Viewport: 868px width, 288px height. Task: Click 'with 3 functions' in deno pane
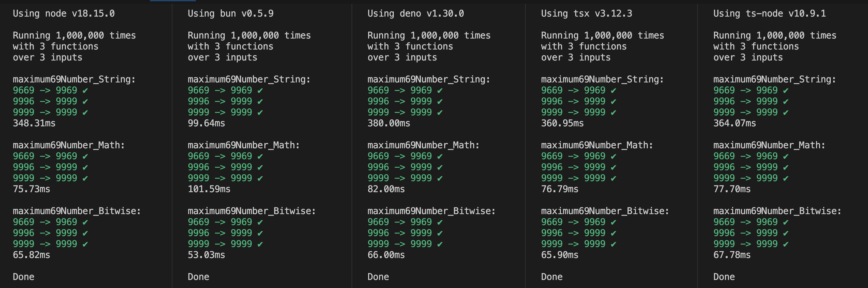pos(410,47)
